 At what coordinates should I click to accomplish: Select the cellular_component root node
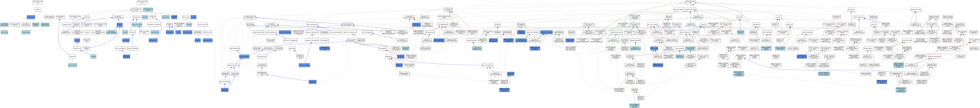tap(142, 2)
